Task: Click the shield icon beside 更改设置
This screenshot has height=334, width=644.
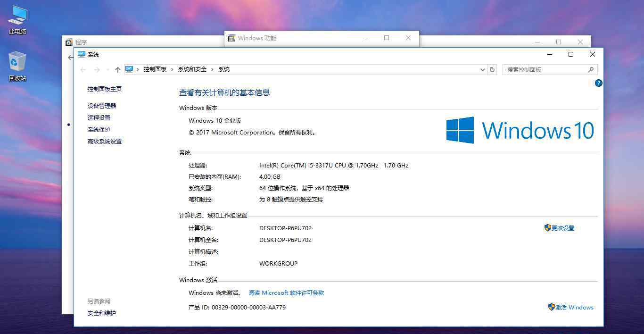Action: point(547,228)
